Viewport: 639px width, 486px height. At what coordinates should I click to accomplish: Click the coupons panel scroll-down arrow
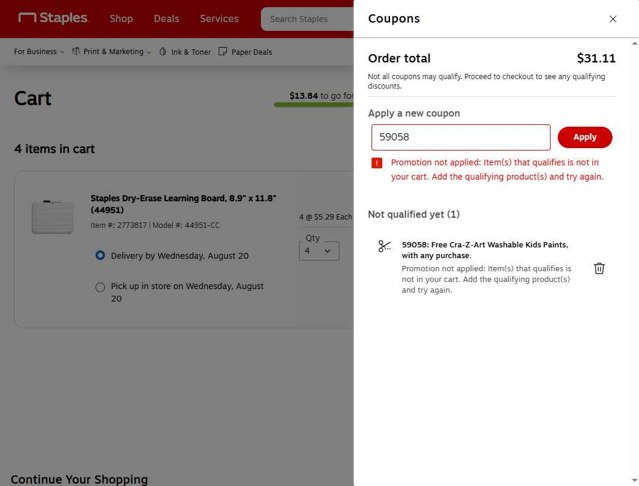pyautogui.click(x=635, y=481)
